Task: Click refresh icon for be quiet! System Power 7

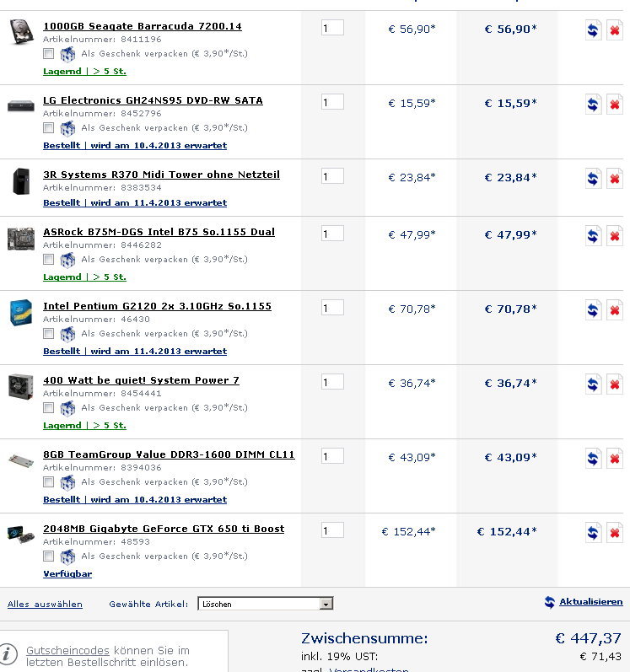Action: (593, 384)
